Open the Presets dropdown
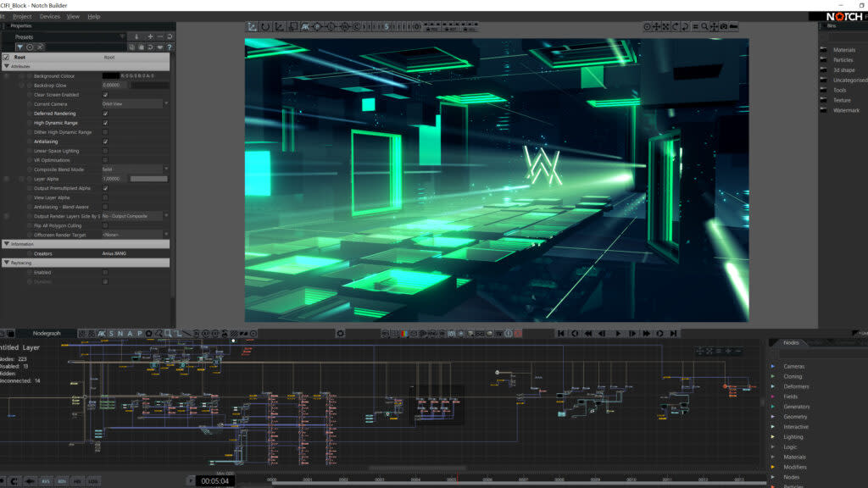 [x=70, y=36]
